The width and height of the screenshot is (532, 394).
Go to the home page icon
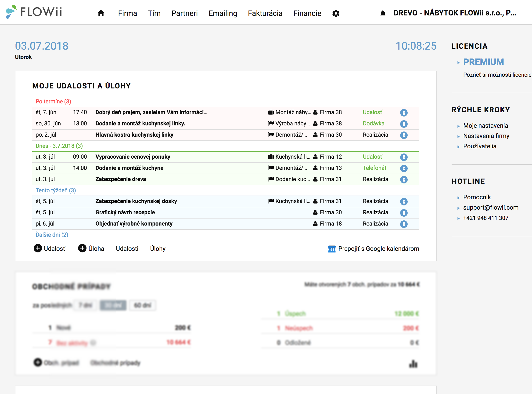[101, 13]
